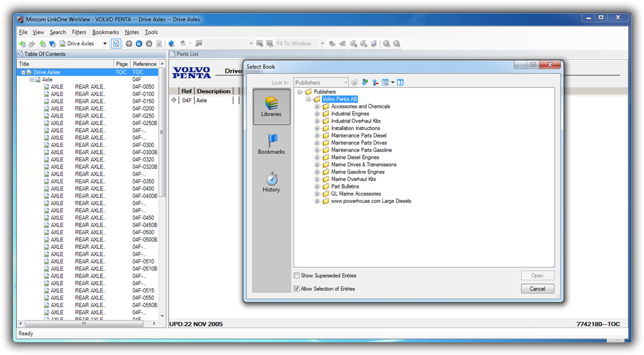Click the Page column header
Viewport: 644px width, 355px height.
point(122,64)
